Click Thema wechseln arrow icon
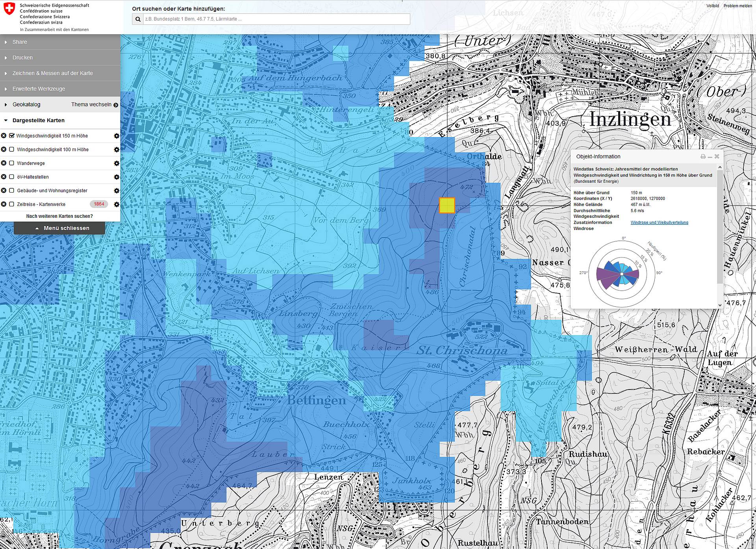The height and width of the screenshot is (549, 756). 116,105
